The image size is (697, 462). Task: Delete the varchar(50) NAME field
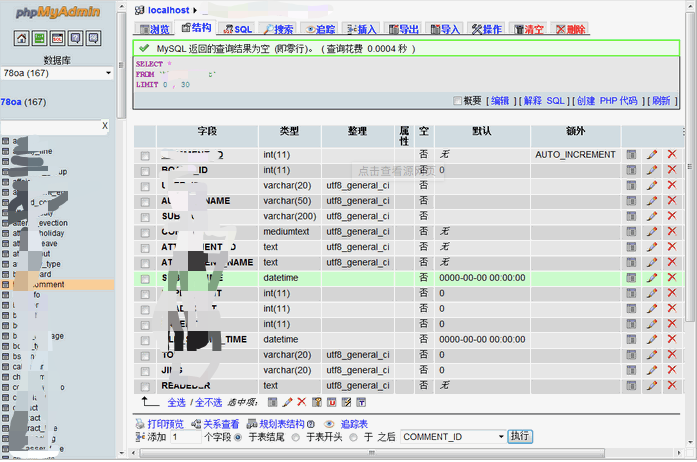pos(672,201)
